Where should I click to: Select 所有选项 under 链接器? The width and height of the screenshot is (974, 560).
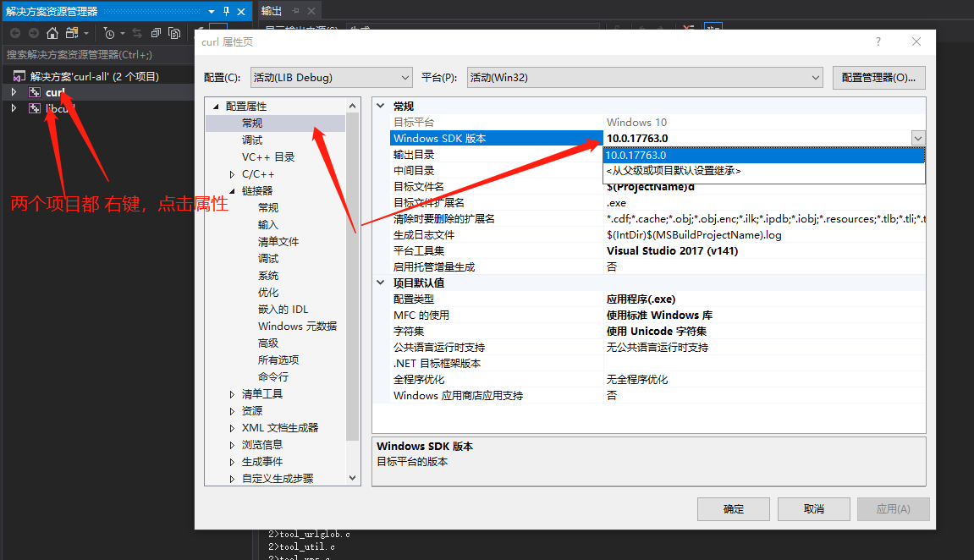point(278,360)
